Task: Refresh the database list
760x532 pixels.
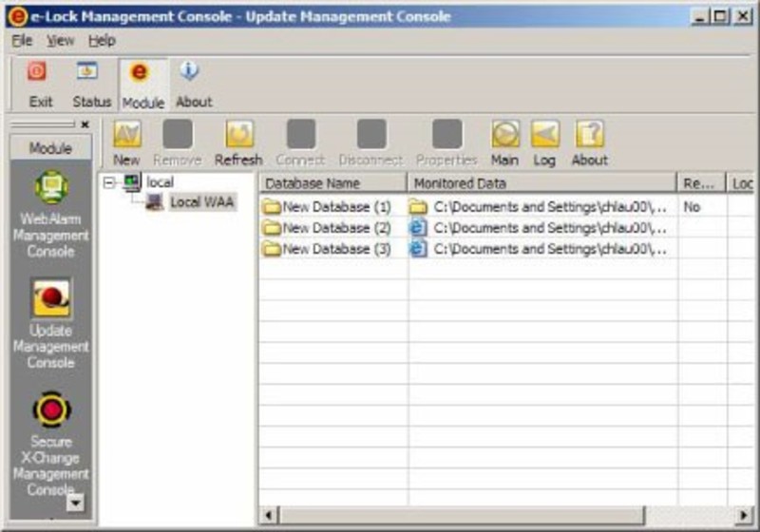Action: (x=239, y=134)
